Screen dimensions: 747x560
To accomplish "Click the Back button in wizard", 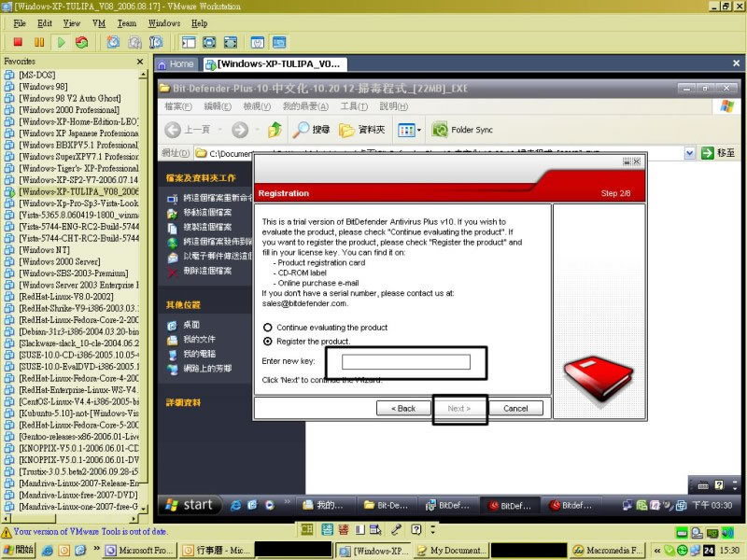I will [x=403, y=409].
